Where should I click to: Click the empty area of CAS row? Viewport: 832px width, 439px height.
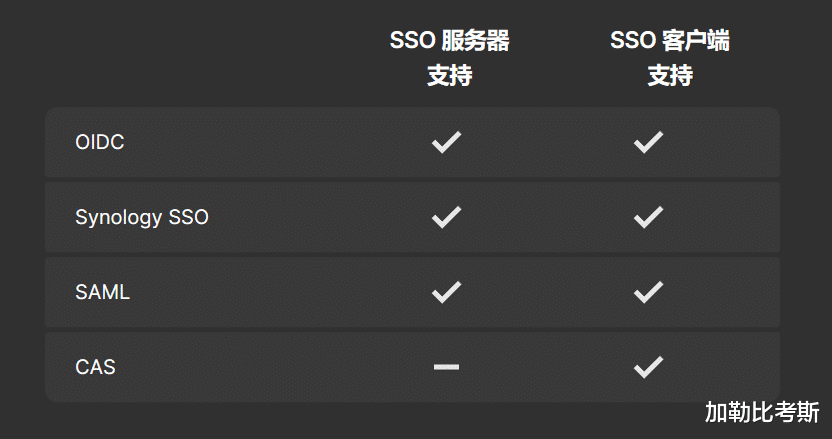tap(276, 367)
